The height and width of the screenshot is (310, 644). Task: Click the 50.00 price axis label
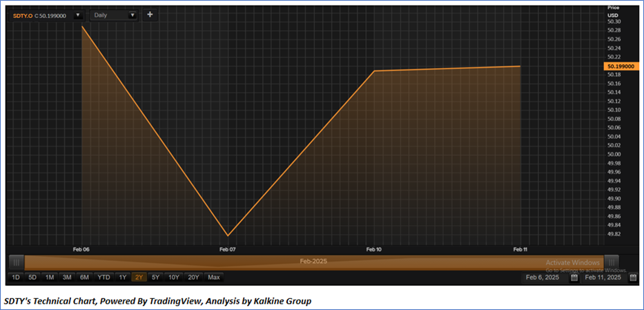[x=614, y=155]
